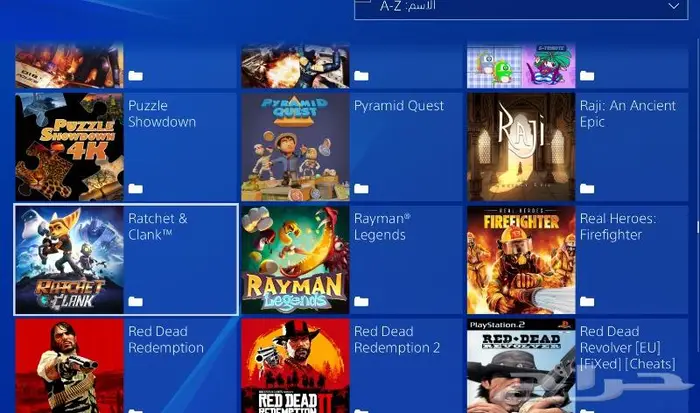Select the Real Heroes Firefighter cover art
Viewport: 700px width, 413px height.
[x=521, y=260]
